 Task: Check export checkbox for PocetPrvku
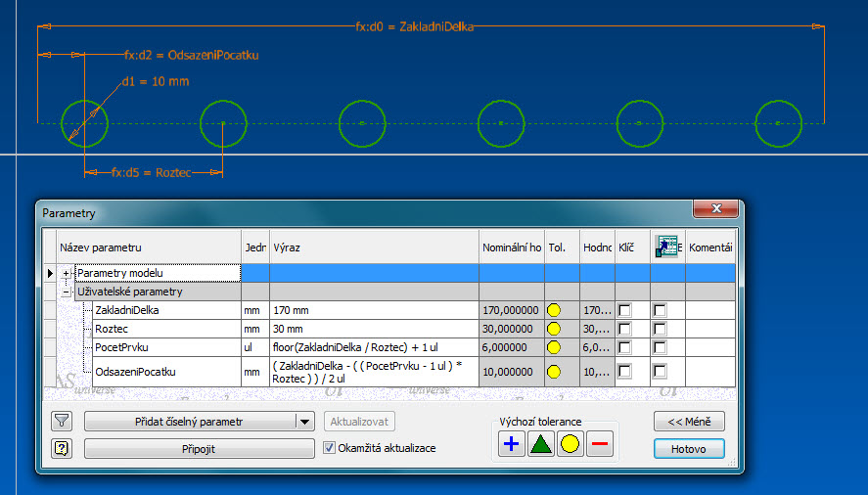(x=660, y=347)
